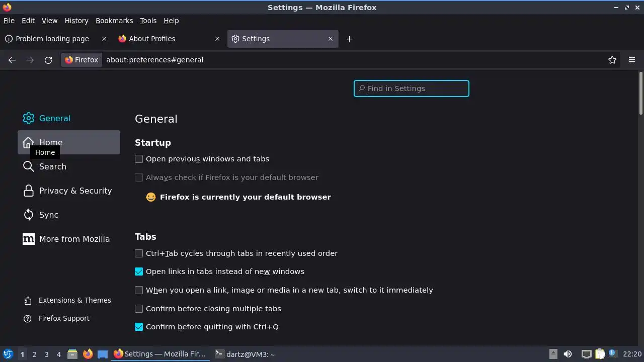
Task: Reload the current page
Action: coord(48,60)
